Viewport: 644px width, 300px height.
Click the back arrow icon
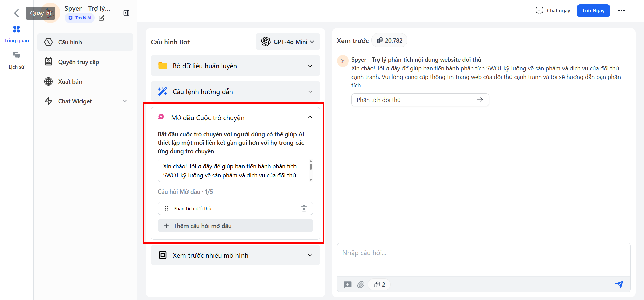[x=16, y=13]
